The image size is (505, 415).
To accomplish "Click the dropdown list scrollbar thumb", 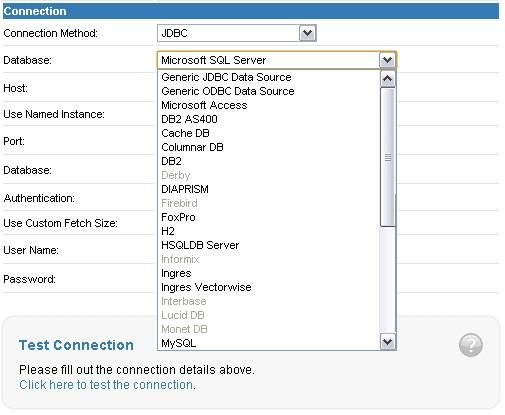I will pos(387,157).
